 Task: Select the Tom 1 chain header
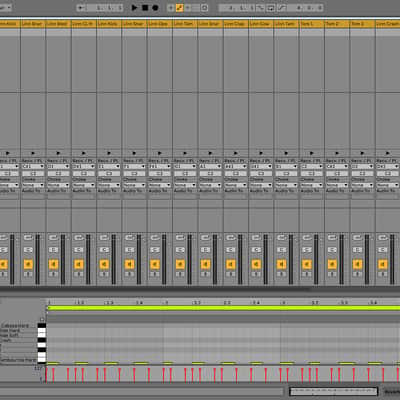pyautogui.click(x=311, y=24)
